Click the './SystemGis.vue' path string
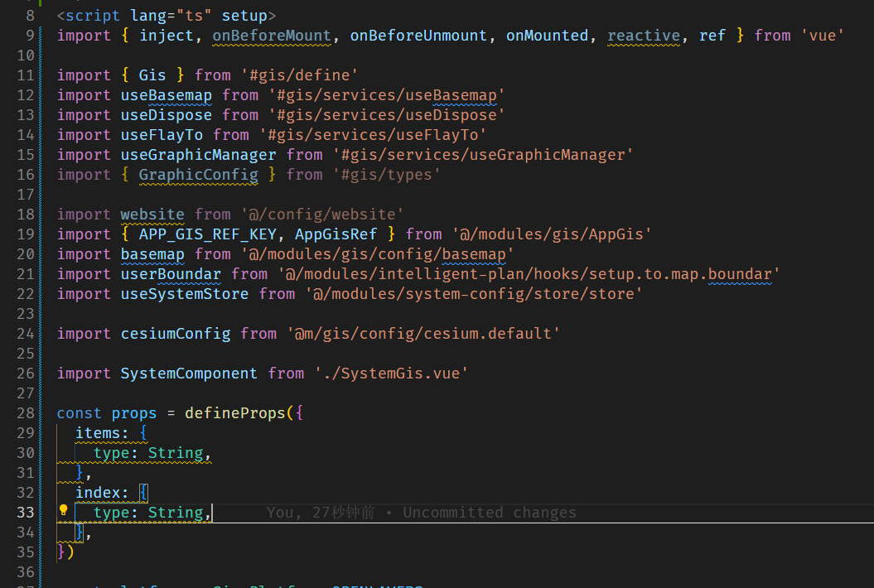The image size is (874, 588). (391, 374)
